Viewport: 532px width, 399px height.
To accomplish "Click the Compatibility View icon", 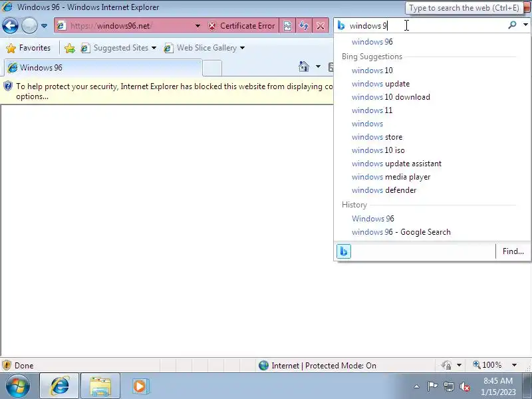I will (287, 26).
